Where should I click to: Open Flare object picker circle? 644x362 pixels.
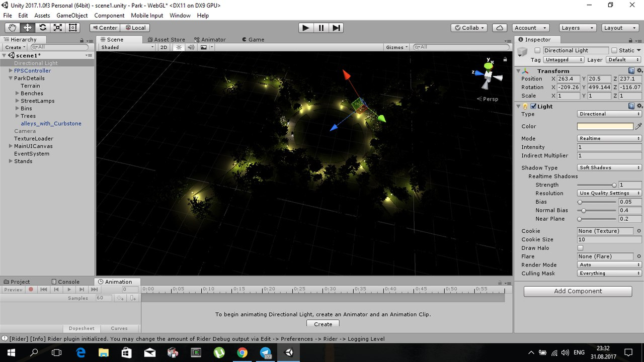(x=638, y=256)
